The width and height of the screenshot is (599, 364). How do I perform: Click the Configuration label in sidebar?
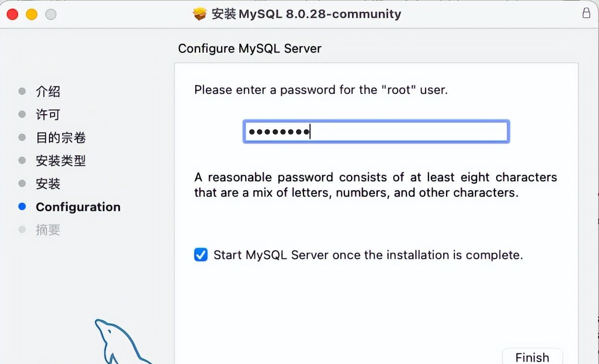coord(78,206)
